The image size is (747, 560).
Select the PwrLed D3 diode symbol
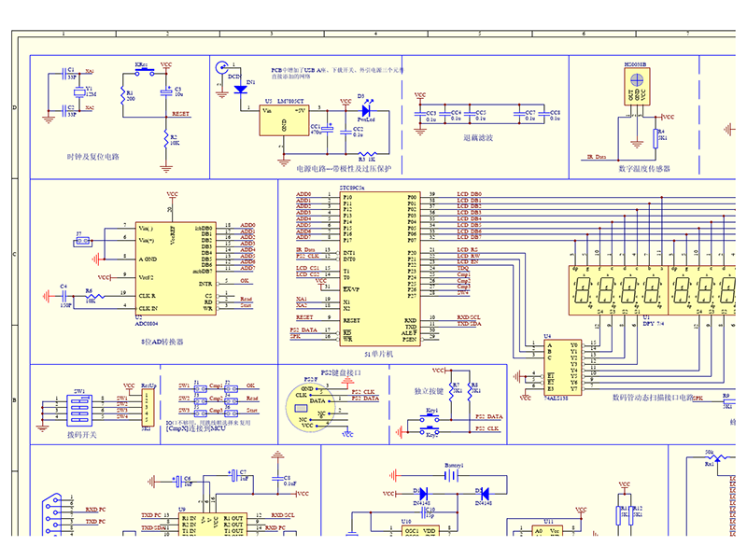pyautogui.click(x=366, y=110)
